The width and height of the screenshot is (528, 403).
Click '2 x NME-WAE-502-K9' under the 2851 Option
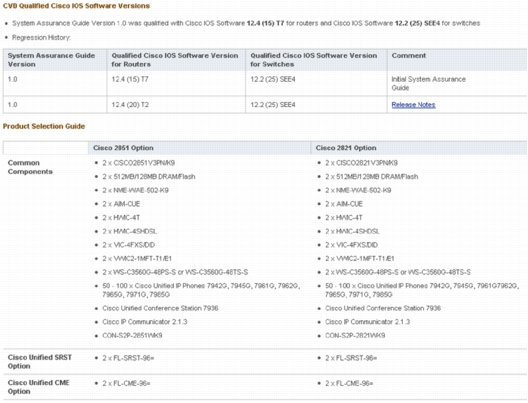pyautogui.click(x=135, y=191)
